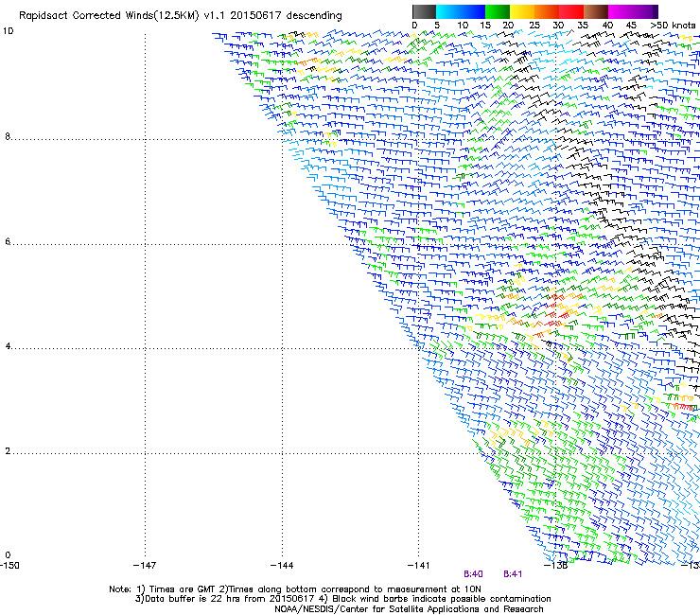Click the 'Times are GMT' note line
The width and height of the screenshot is (700, 615).
295,589
